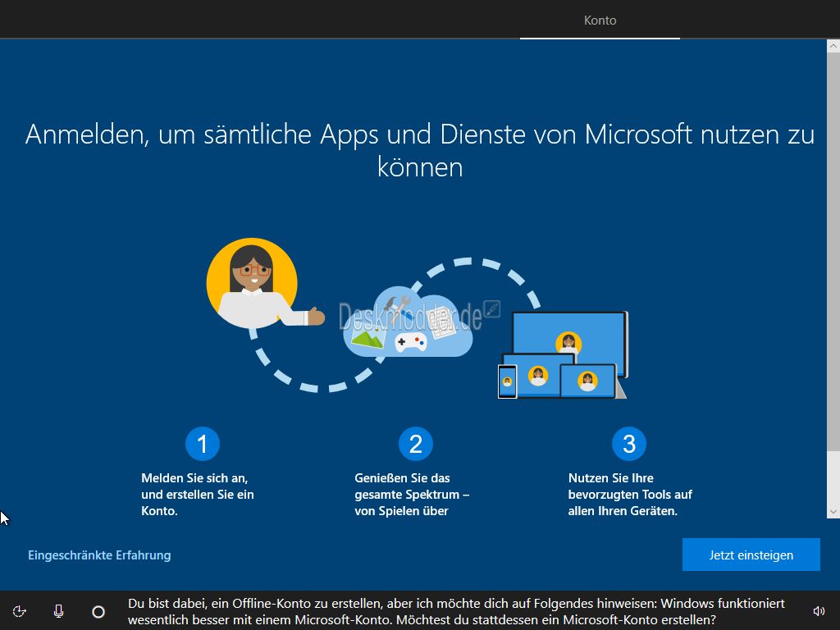The width and height of the screenshot is (840, 630).
Task: Click the step 2 number circle
Action: coord(416,444)
